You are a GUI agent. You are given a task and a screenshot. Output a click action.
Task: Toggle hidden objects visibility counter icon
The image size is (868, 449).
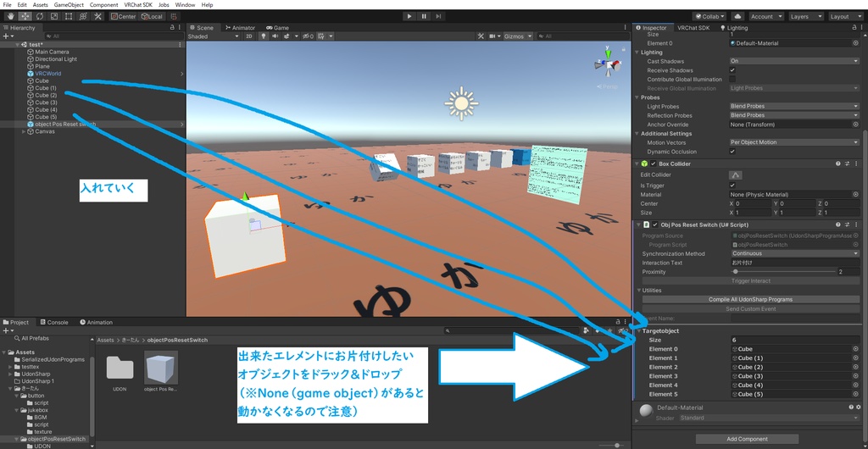pos(308,36)
